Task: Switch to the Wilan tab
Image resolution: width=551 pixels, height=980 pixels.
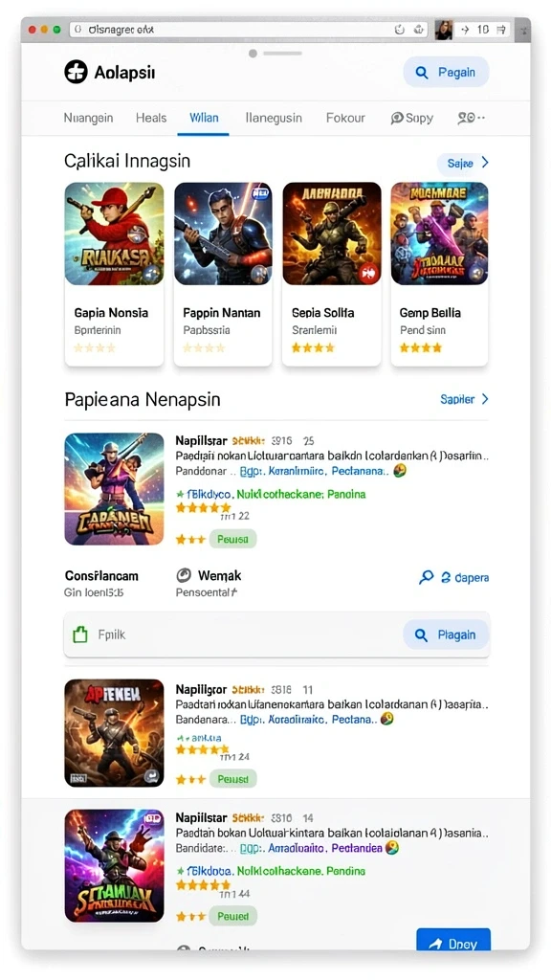Action: [x=204, y=118]
